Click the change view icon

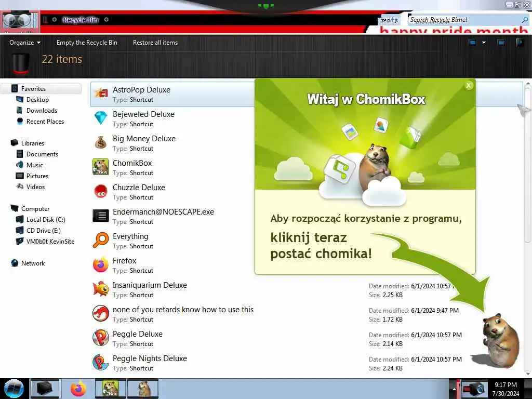tap(472, 43)
